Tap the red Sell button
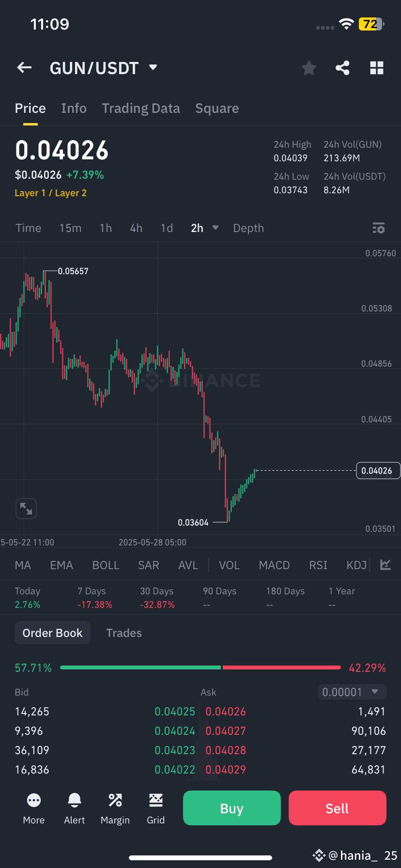Screen dimensions: 401x868 click(338, 808)
